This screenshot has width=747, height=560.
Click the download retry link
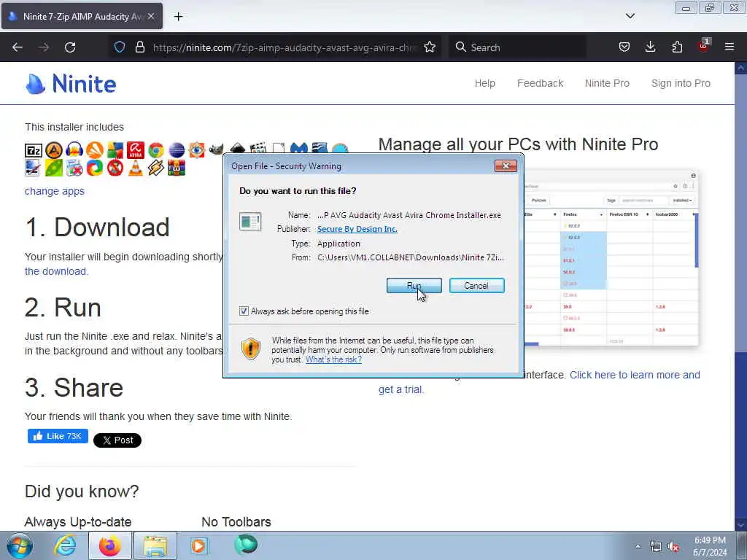(56, 271)
